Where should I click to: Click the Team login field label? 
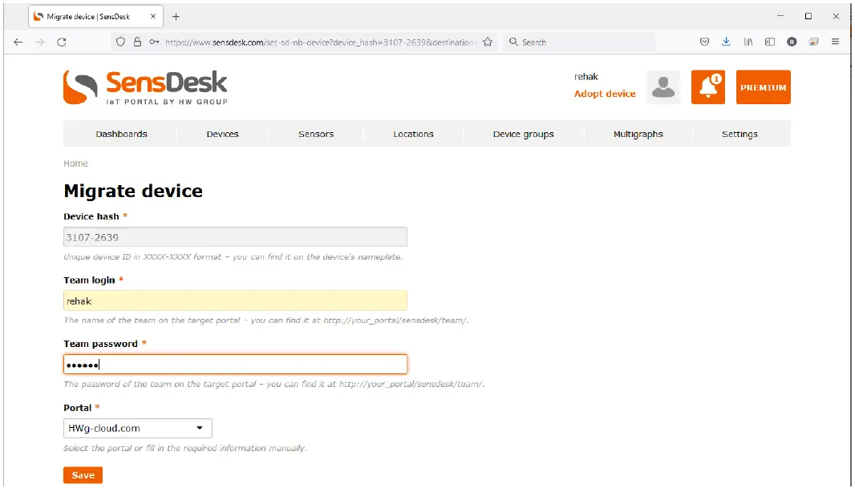(x=89, y=280)
